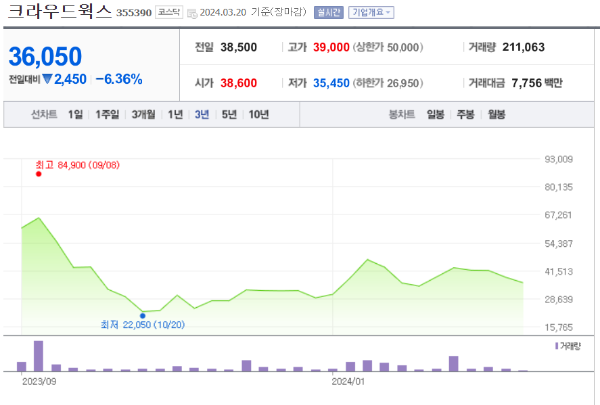Select the 3년 line chart tab
Viewport: 600px width, 405px height.
pos(202,114)
